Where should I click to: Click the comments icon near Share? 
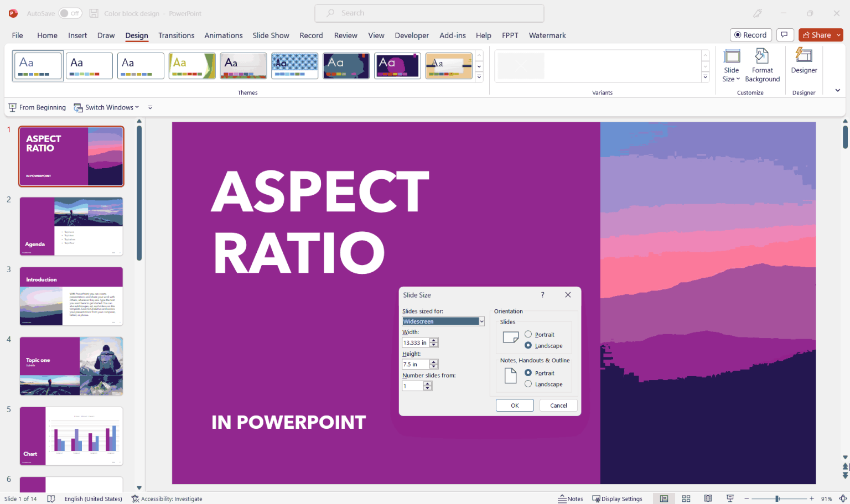[x=784, y=35]
